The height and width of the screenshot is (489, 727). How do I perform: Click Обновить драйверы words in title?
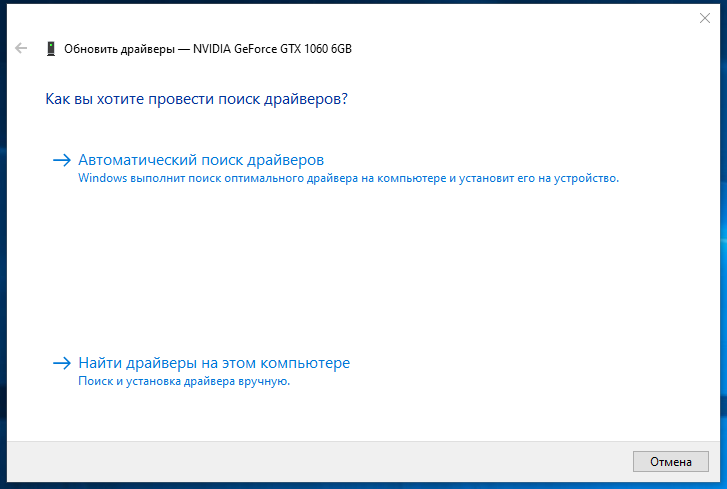[119, 49]
